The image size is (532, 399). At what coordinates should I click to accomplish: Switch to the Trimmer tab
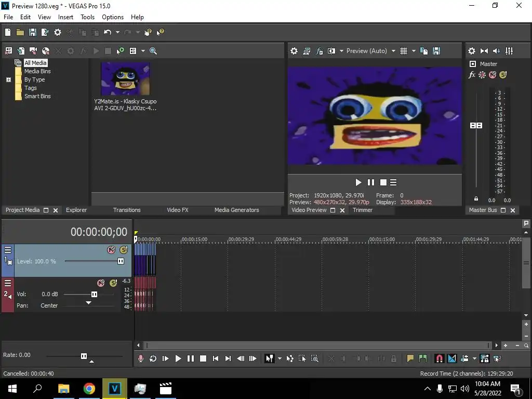[362, 210]
